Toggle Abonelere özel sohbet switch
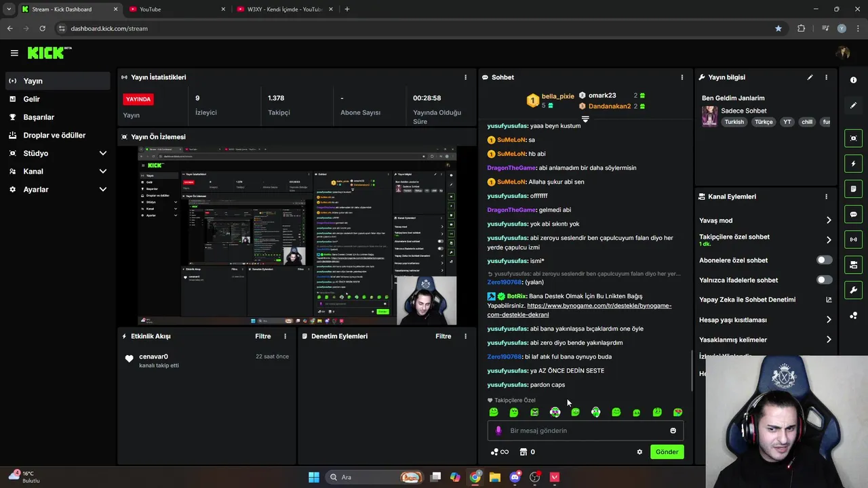The image size is (868, 488). tap(824, 260)
